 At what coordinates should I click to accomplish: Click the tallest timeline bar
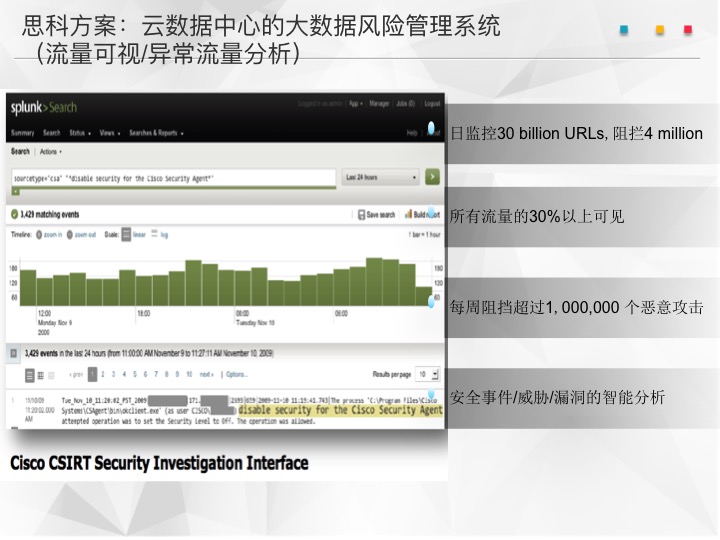click(374, 282)
